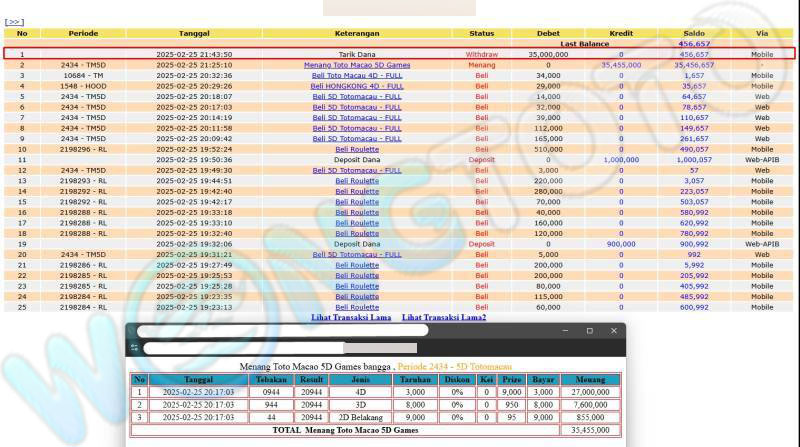
Task: Click the Keterangan column header
Action: click(357, 33)
